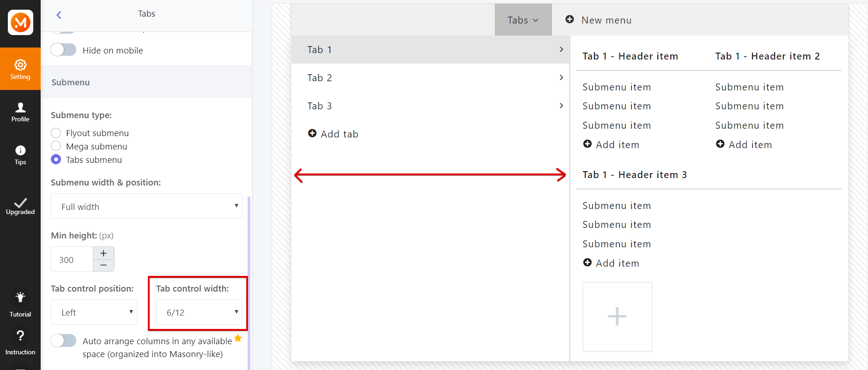Screen dimensions: 868x370
Task: Go back using the left chevron
Action: [x=59, y=15]
